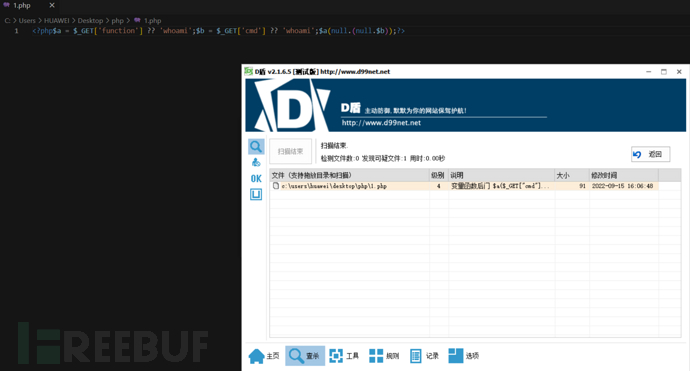Screen dimensions: 690x371
Task: Select the person icon below the magnifier
Action: click(x=256, y=163)
